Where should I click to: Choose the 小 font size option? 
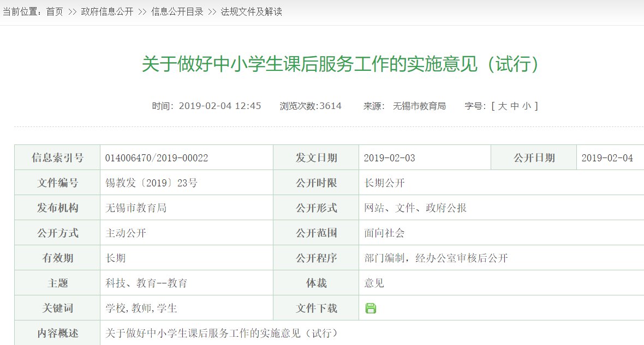[526, 106]
